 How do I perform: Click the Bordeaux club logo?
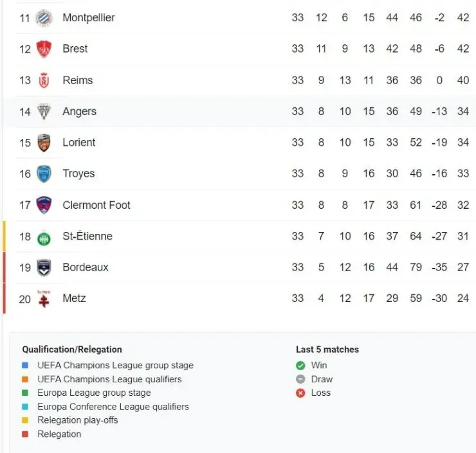tap(44, 267)
